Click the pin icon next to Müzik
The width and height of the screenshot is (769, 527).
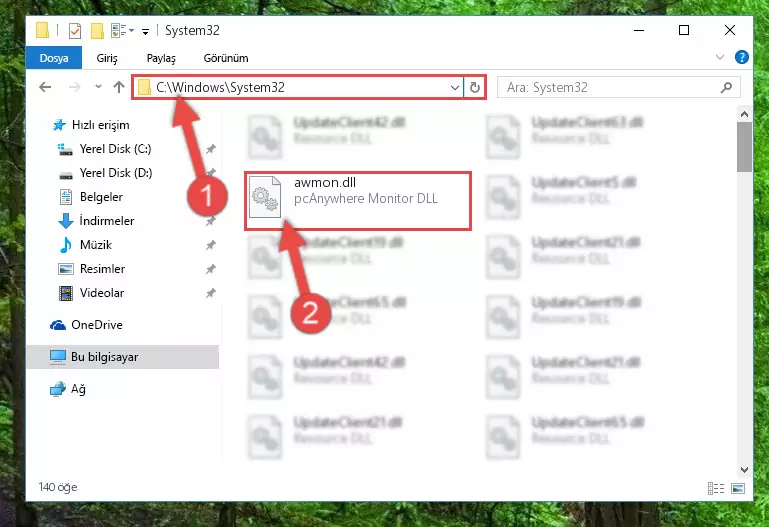pyautogui.click(x=210, y=245)
